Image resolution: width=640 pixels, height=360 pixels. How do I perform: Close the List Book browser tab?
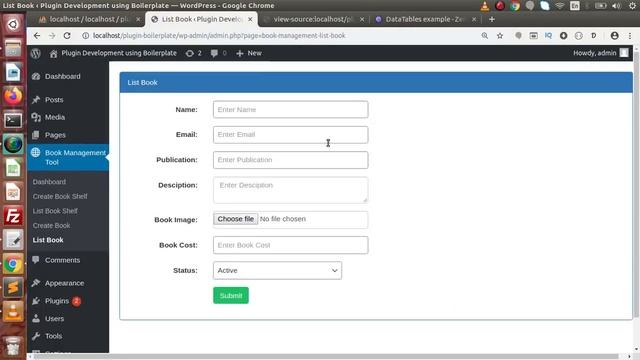tap(250, 19)
